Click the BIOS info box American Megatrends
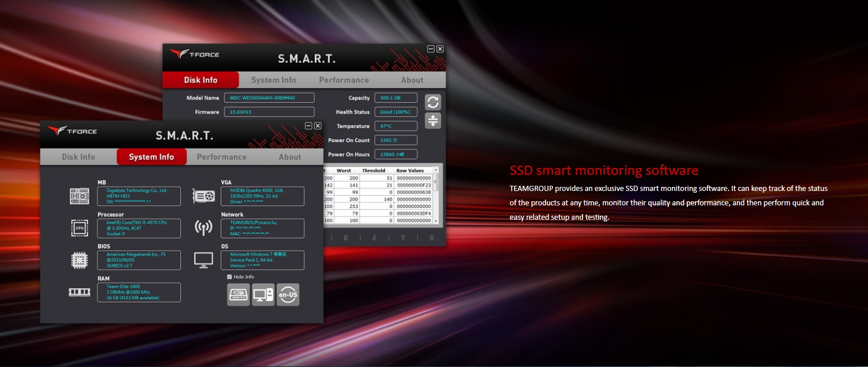The height and width of the screenshot is (367, 868). (x=139, y=260)
